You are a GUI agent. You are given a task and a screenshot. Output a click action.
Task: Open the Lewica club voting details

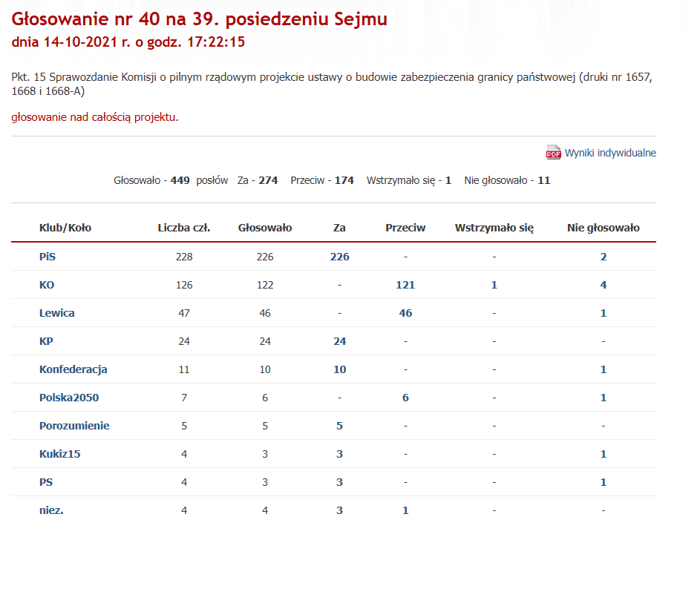point(57,312)
